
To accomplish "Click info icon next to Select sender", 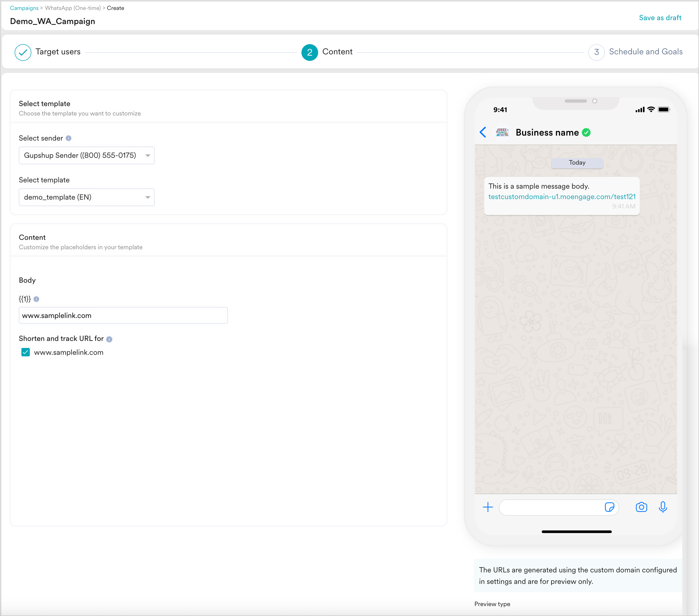I will tap(68, 138).
